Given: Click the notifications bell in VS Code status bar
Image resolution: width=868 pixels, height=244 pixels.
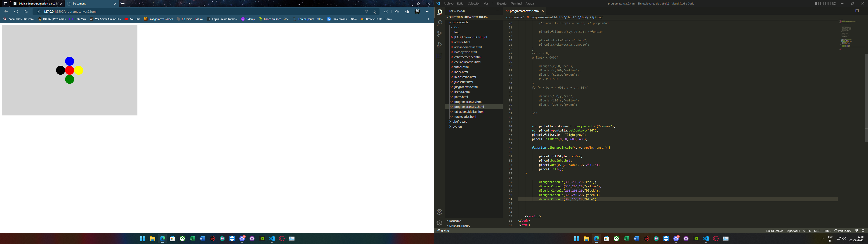Looking at the screenshot, I should (863, 231).
